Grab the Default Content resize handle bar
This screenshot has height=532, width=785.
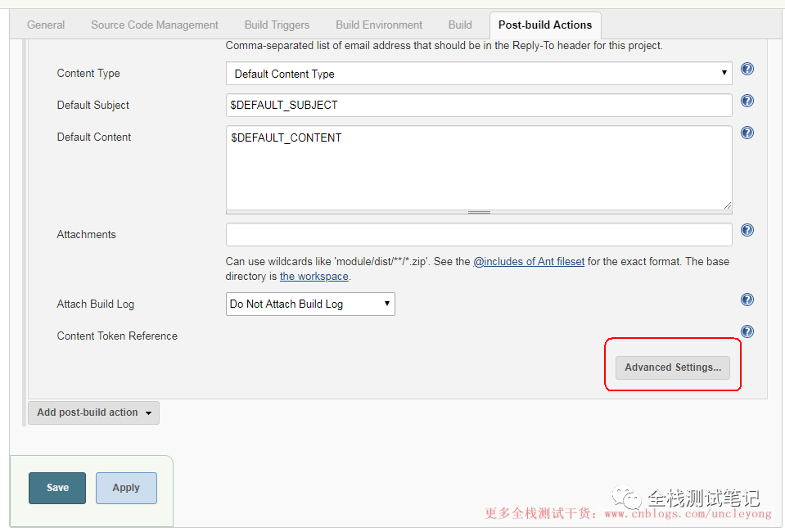click(x=479, y=212)
